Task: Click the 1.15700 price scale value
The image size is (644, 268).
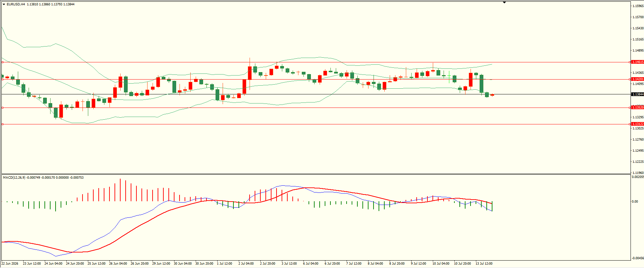Action: click(x=638, y=17)
